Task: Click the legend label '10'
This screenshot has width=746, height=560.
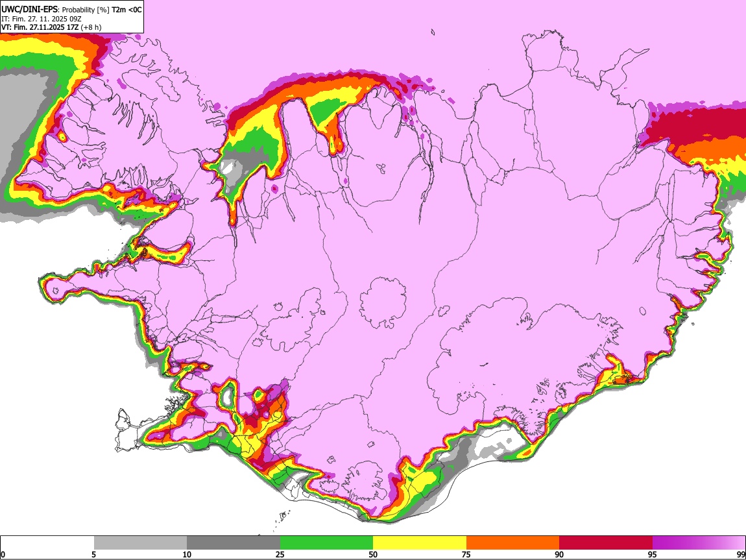Action: click(187, 554)
